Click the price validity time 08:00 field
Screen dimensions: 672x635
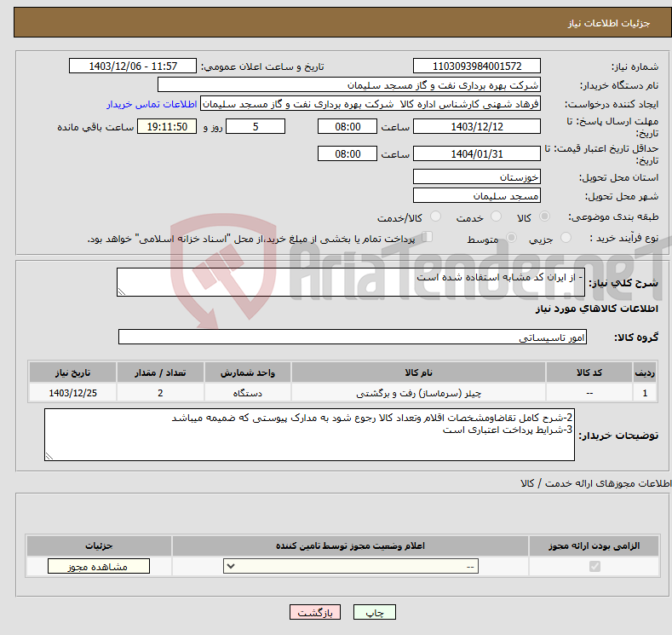pos(347,153)
